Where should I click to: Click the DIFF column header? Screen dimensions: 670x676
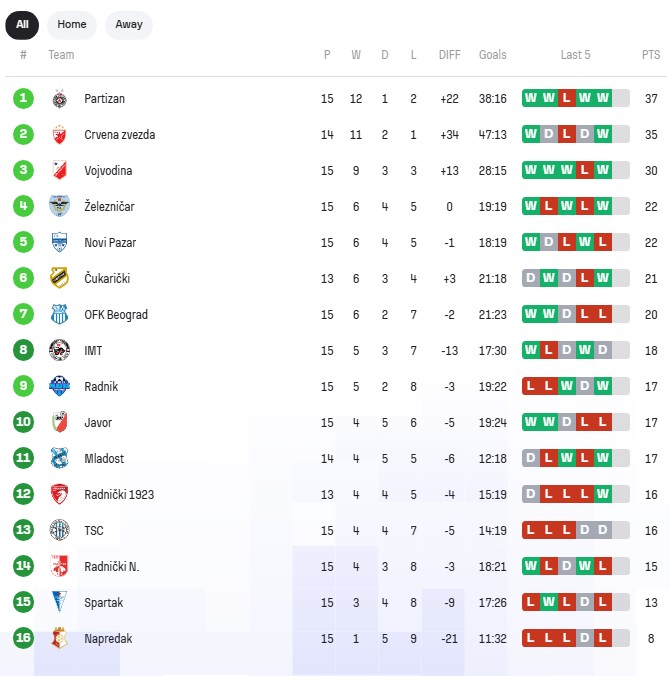(450, 55)
